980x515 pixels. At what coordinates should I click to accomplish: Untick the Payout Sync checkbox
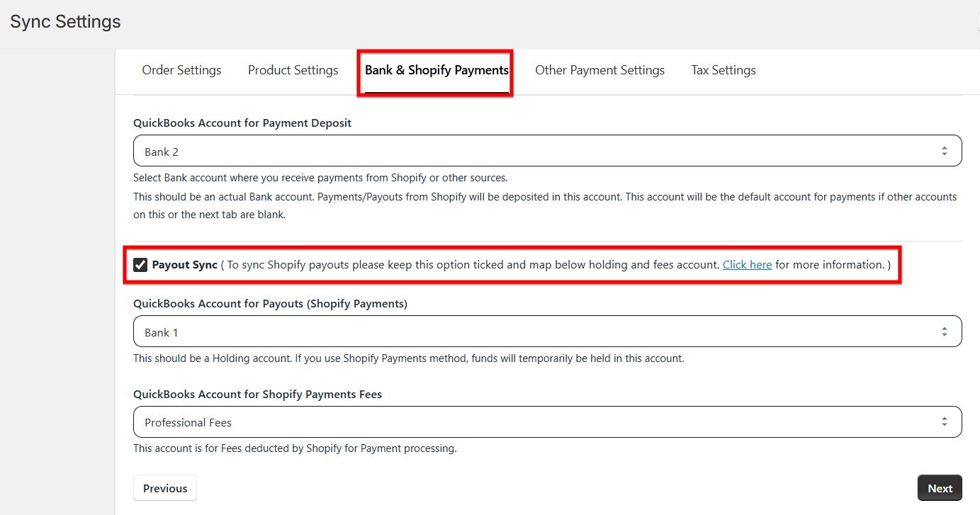140,265
